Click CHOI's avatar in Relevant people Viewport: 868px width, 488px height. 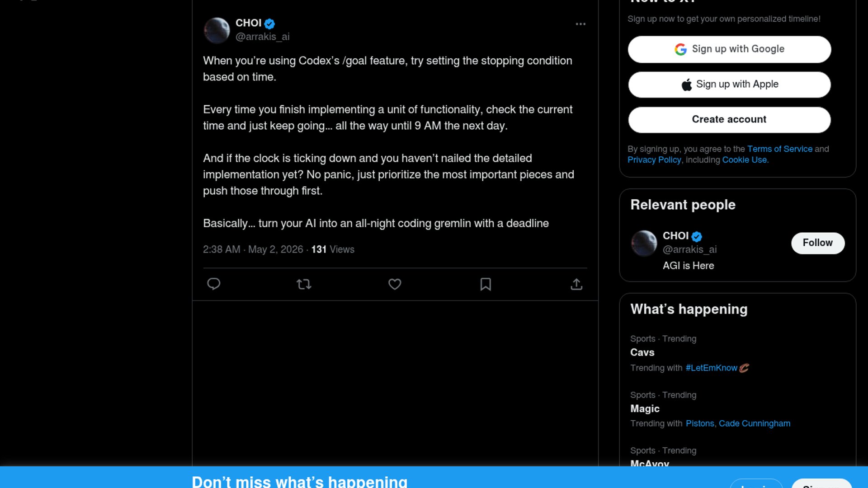click(x=644, y=243)
